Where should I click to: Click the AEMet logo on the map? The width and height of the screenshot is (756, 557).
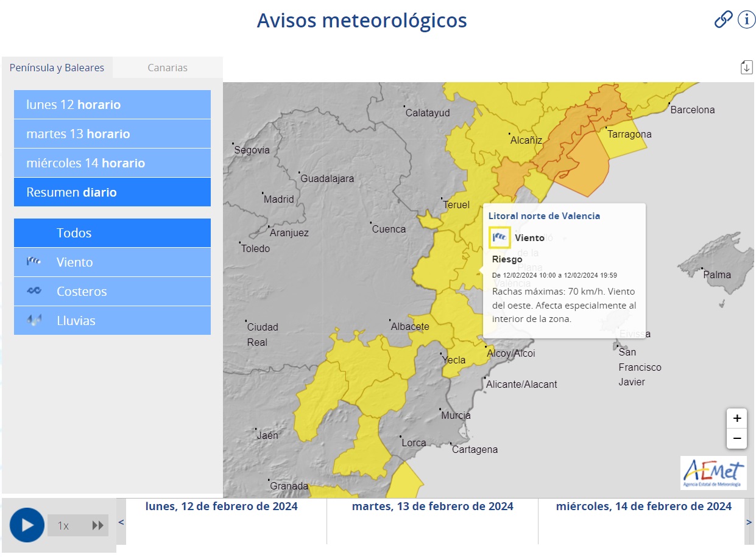(x=713, y=473)
